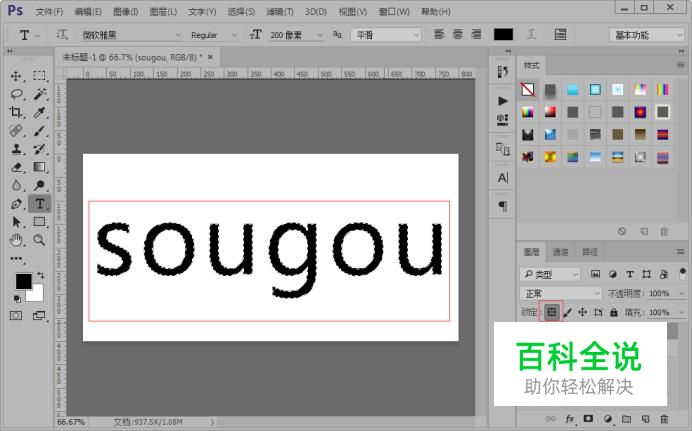
Task: Open the 滤镜(T) menu
Action: (280, 12)
